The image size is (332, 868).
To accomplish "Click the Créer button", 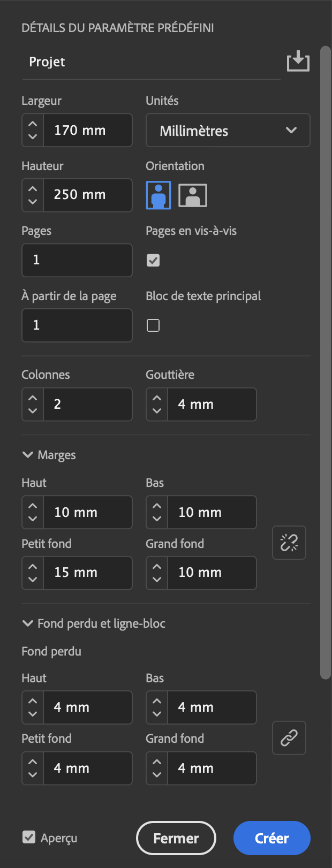I will click(x=271, y=838).
